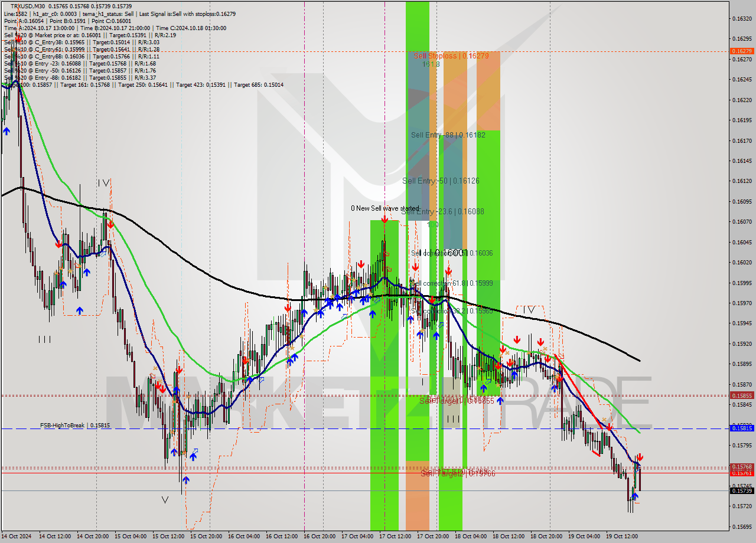This screenshot has width=756, height=543.
Task: Click the '17 Oct 12:00' time axis label
Action: 395,537
